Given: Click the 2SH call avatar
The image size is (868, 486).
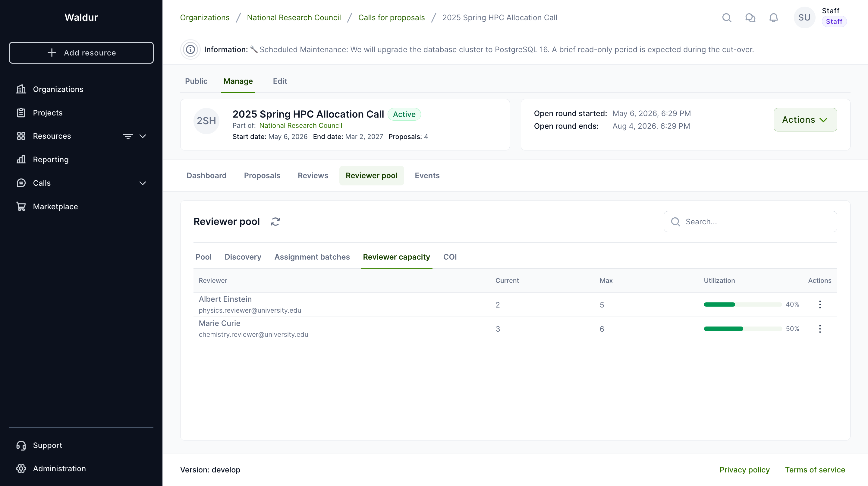Looking at the screenshot, I should 206,121.
